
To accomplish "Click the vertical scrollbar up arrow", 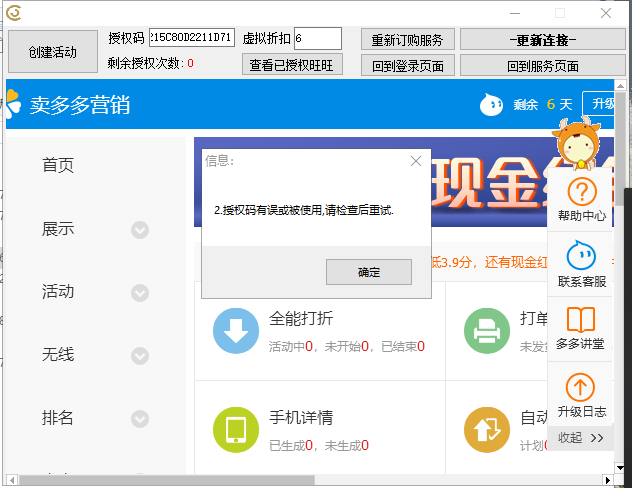I will coord(620,85).
